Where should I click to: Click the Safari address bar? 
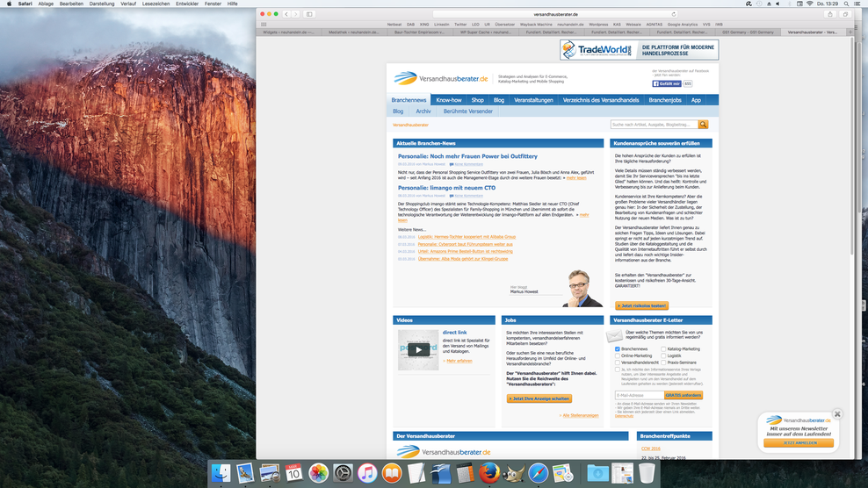(555, 14)
